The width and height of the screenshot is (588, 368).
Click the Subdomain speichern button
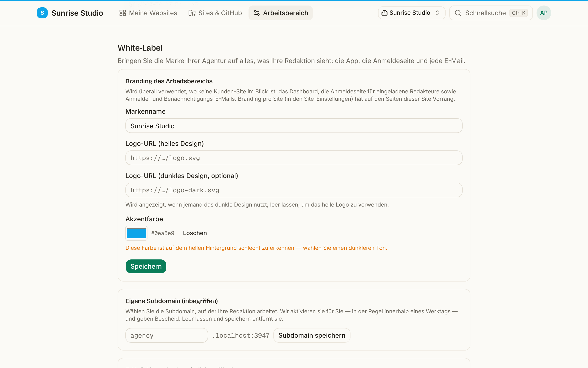[x=312, y=335]
